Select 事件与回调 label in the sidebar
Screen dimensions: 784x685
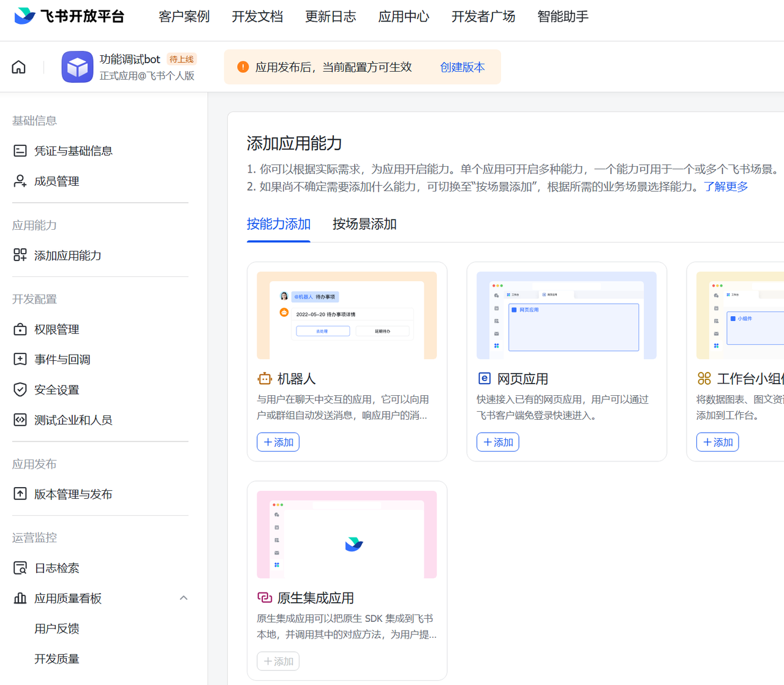pyautogui.click(x=62, y=360)
